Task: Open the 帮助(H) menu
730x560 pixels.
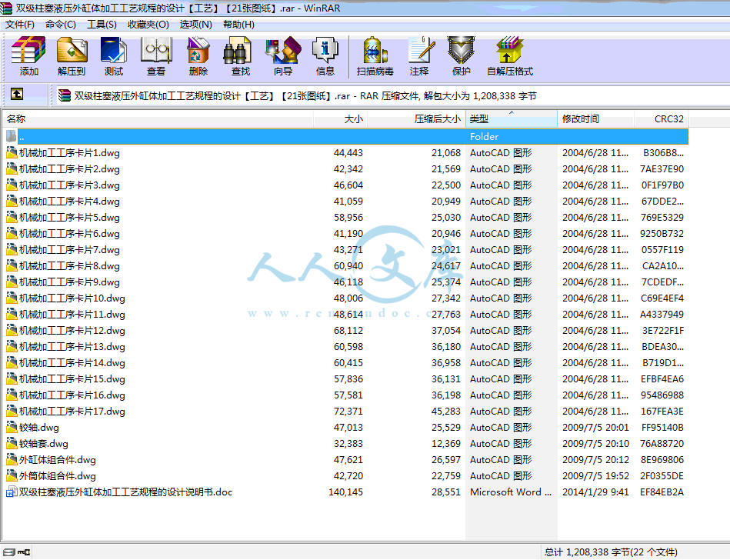Action: click(x=238, y=24)
